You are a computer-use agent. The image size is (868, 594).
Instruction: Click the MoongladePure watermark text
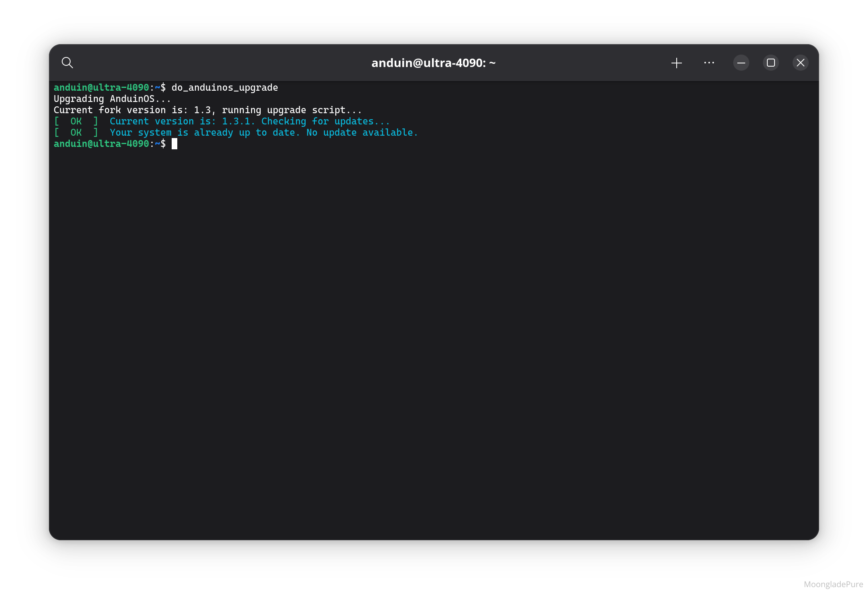click(x=833, y=584)
